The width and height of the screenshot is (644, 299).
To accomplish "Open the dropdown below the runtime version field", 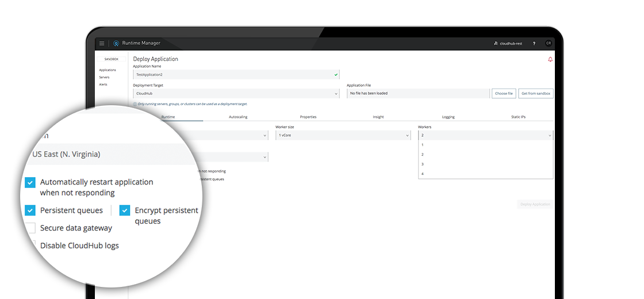I will tap(264, 157).
